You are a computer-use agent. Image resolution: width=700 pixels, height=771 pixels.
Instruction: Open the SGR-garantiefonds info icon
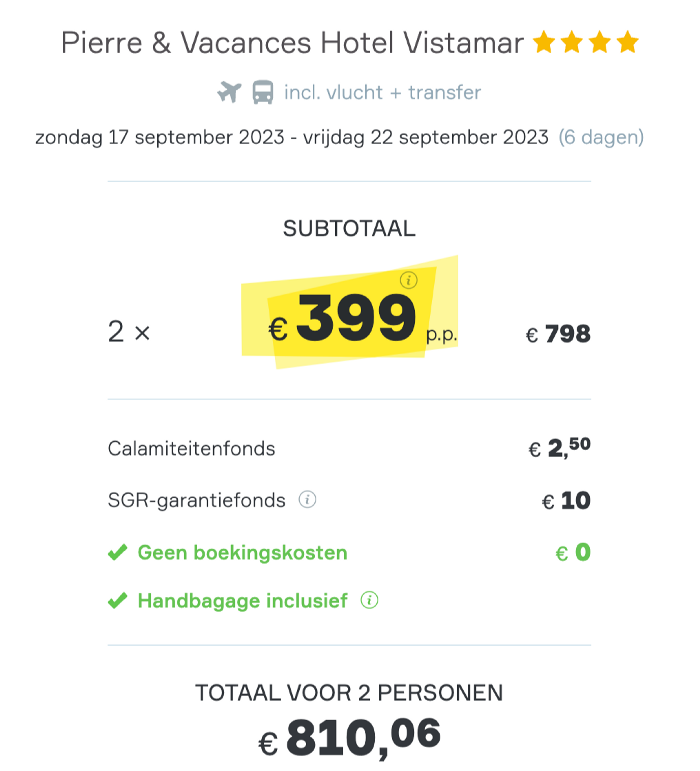click(x=307, y=500)
